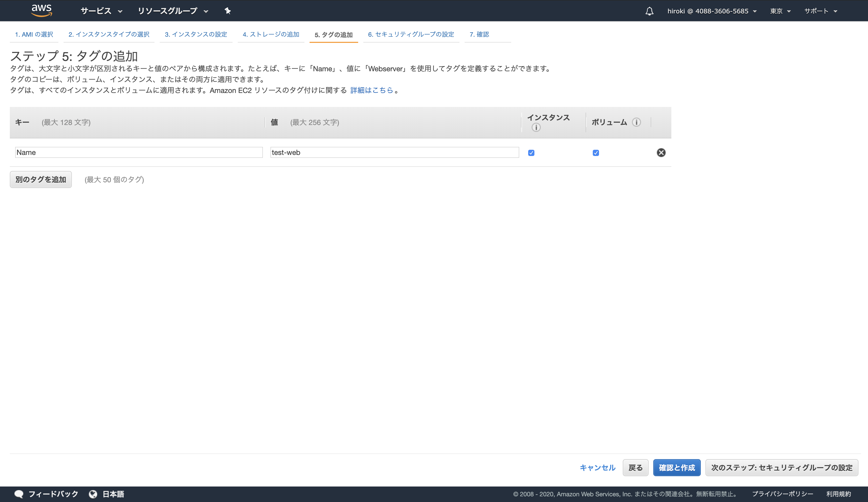Click the 別のタグを追加 button

click(40, 179)
